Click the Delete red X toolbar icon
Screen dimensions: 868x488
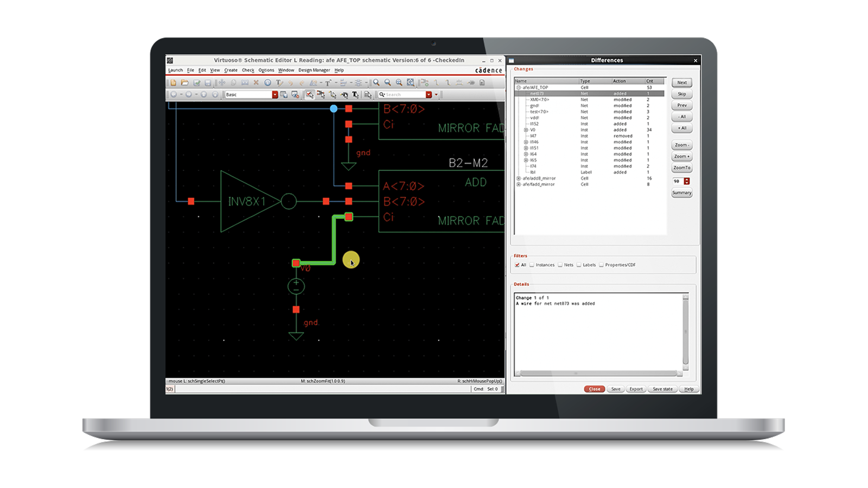point(256,83)
